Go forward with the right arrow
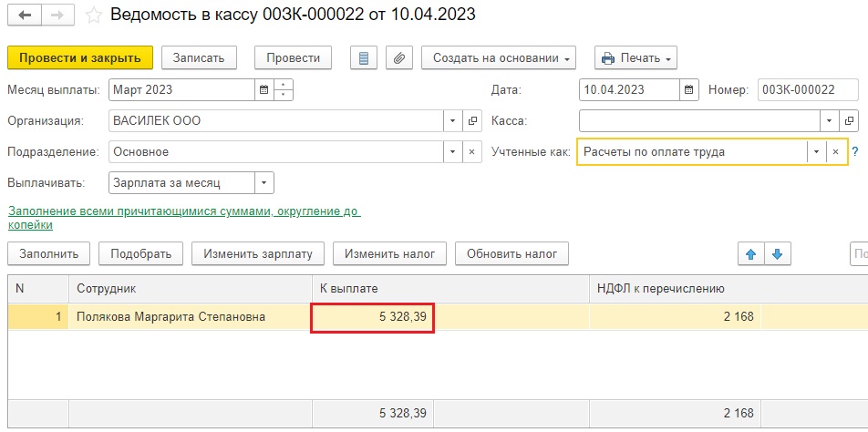The height and width of the screenshot is (432, 868). tap(57, 15)
